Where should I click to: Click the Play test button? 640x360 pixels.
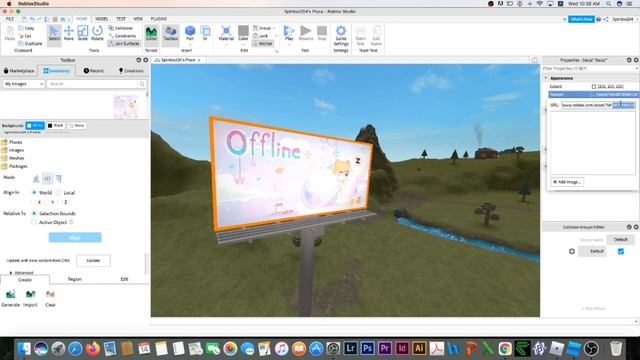(x=289, y=33)
